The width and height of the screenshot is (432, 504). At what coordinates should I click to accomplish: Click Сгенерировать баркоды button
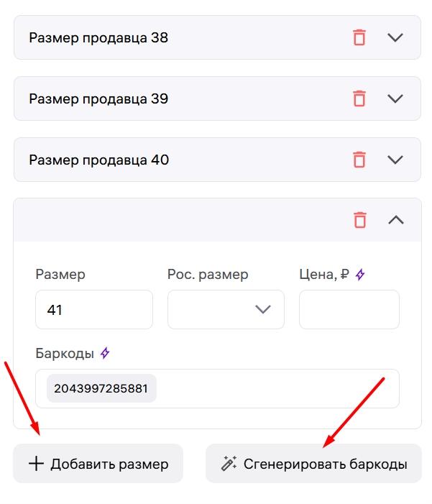[313, 463]
